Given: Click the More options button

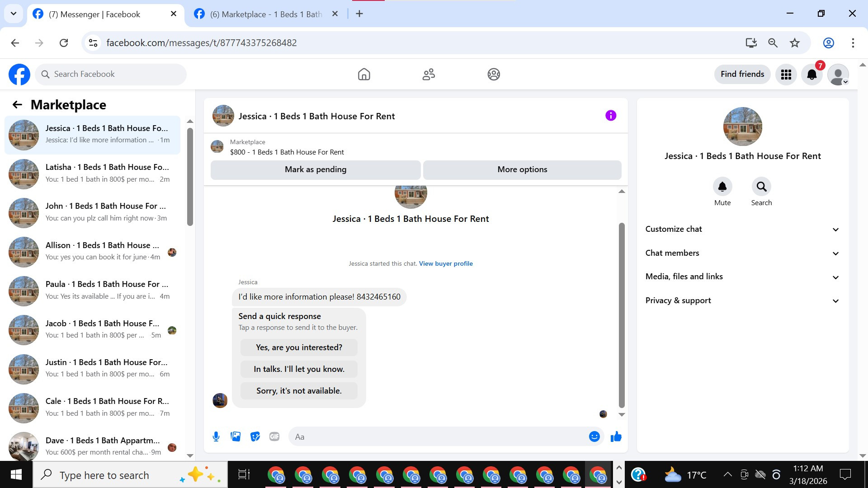Looking at the screenshot, I should pyautogui.click(x=522, y=169).
